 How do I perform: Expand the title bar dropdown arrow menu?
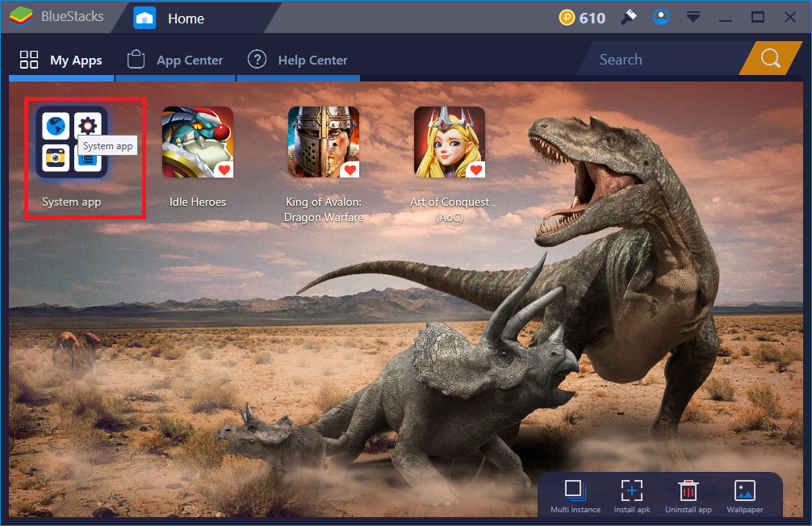(693, 18)
